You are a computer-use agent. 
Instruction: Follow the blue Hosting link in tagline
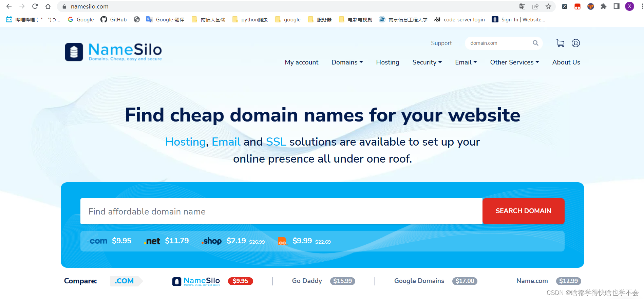(186, 142)
